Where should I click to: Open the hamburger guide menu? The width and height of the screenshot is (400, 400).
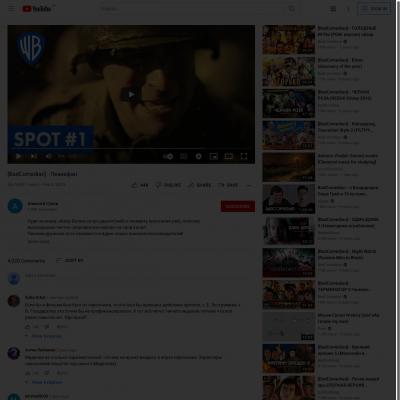click(12, 9)
